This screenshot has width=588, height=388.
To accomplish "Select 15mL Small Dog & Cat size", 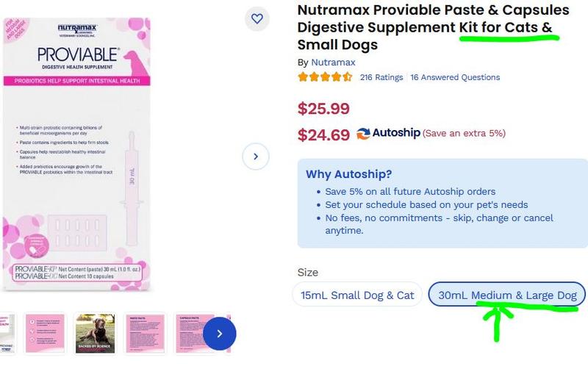I will coord(357,295).
